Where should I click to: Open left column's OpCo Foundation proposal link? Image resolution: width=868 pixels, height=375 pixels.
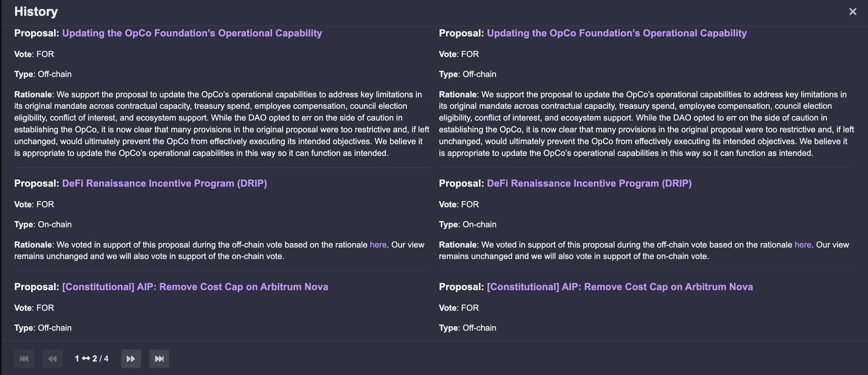tap(192, 33)
